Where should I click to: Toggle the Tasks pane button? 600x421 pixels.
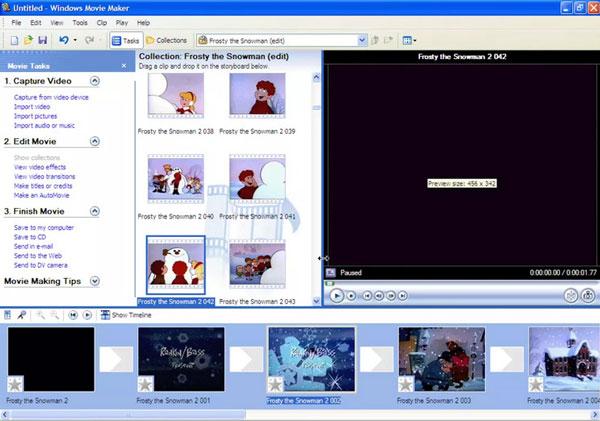pyautogui.click(x=126, y=40)
